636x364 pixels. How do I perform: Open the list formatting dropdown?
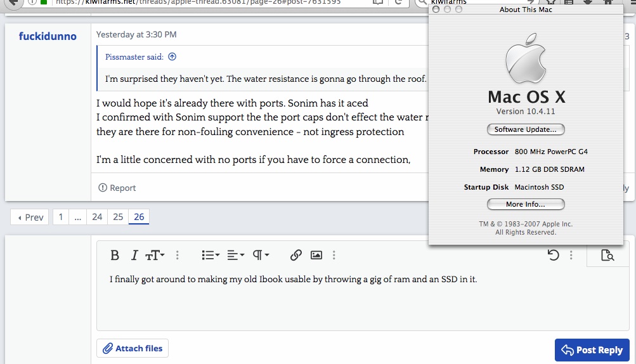(211, 256)
